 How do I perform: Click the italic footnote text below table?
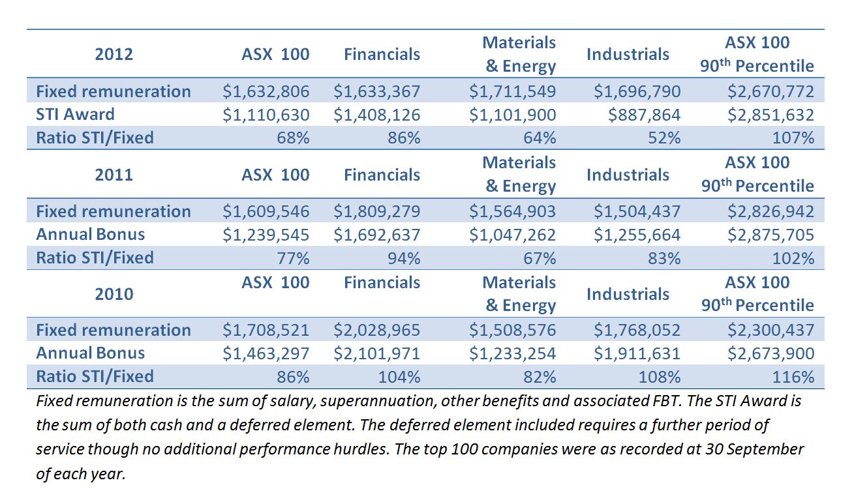click(x=418, y=437)
